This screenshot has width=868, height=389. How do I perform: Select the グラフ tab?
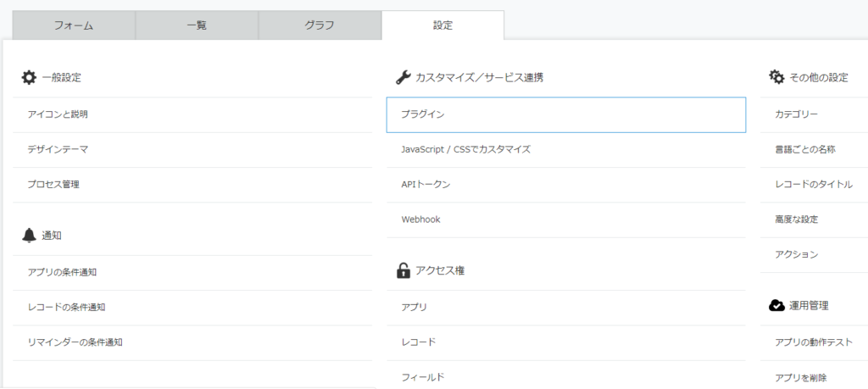pos(320,25)
